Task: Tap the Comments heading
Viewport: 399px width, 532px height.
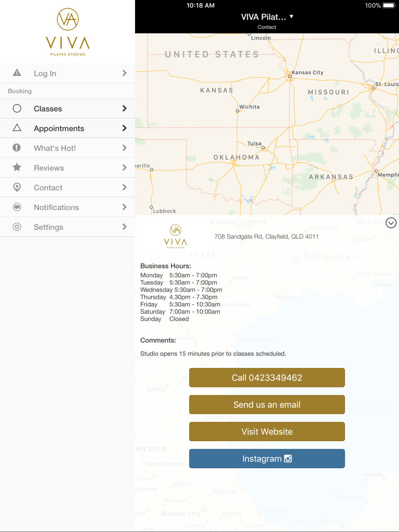Action: 158,340
